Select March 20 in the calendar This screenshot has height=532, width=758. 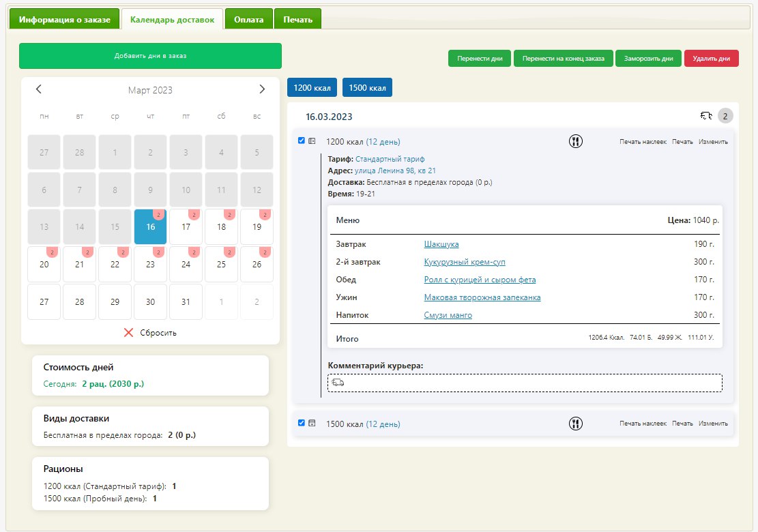click(44, 264)
